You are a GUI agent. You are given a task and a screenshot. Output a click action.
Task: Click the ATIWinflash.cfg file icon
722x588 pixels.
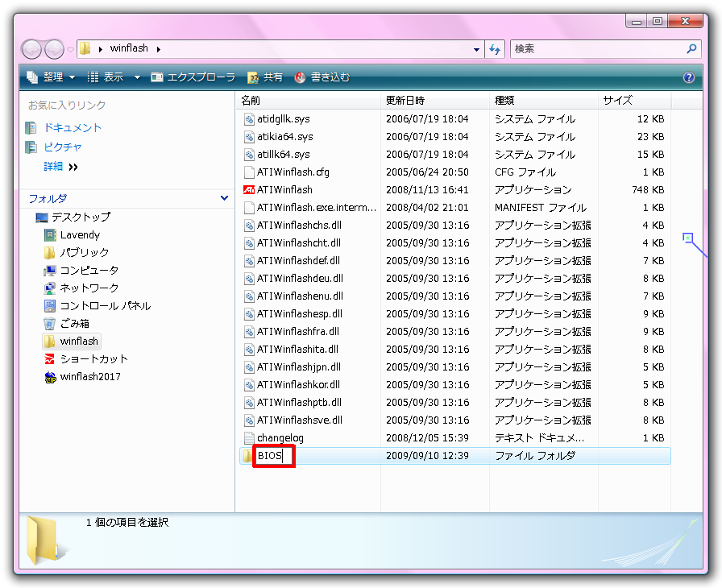[249, 172]
